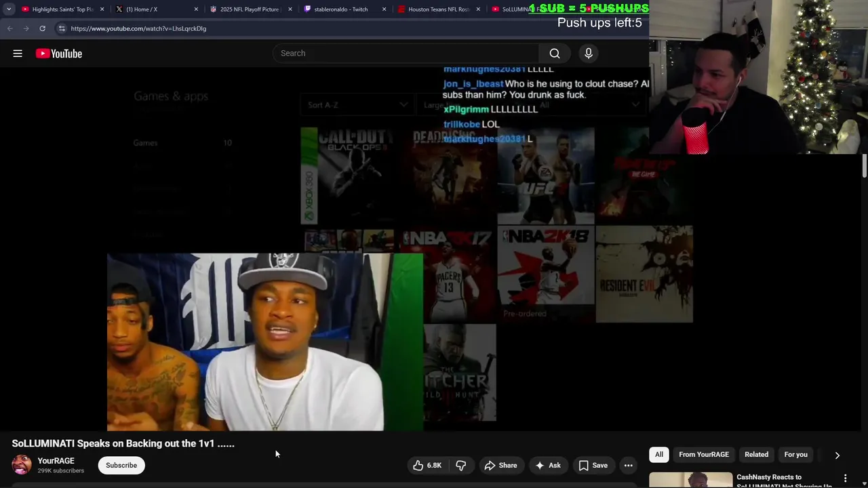
Task: Close the stableronaldo Twitch tab
Action: pyautogui.click(x=384, y=9)
